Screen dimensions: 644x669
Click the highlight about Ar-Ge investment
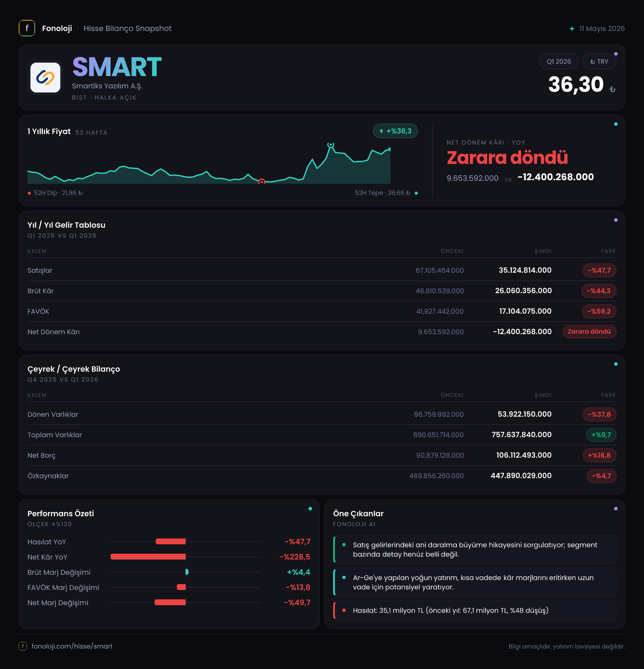[x=475, y=582]
